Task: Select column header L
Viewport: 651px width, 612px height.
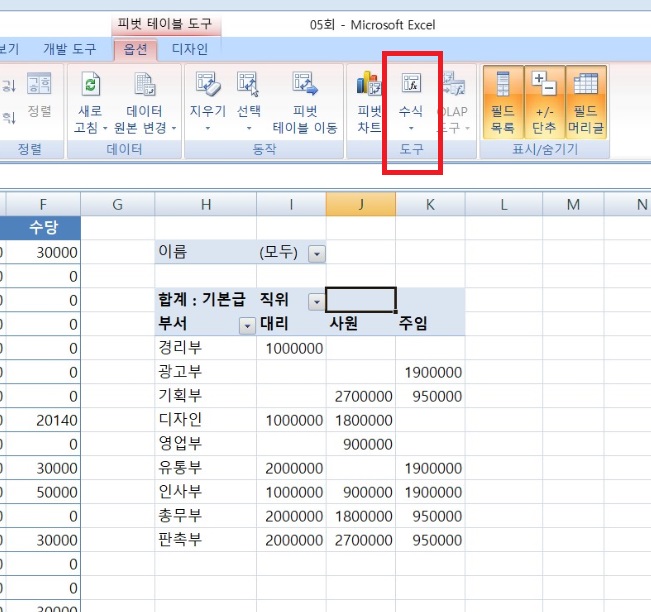Action: (x=503, y=205)
